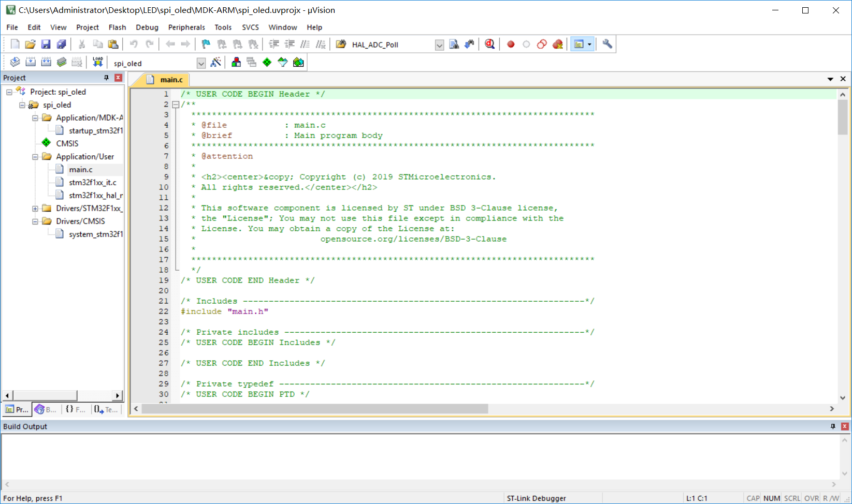Start the debug session with the magnifier icon
Image resolution: width=852 pixels, height=504 pixels.
[489, 45]
